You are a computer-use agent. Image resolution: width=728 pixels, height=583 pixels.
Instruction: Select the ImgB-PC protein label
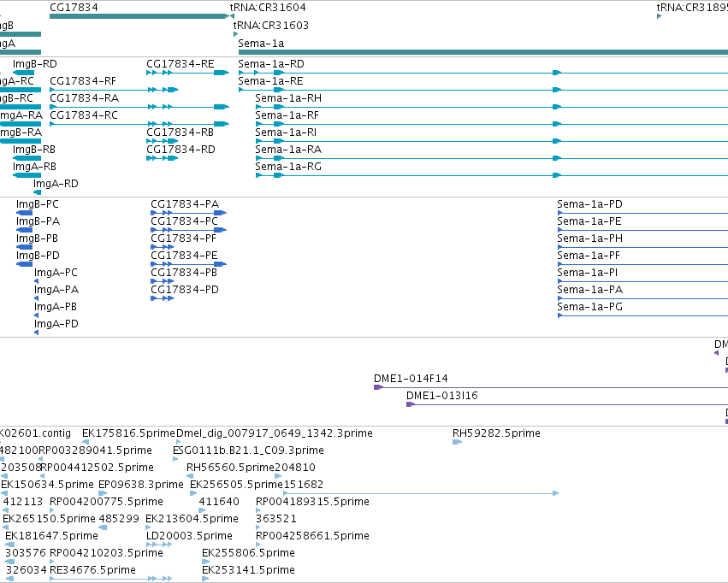[37, 204]
